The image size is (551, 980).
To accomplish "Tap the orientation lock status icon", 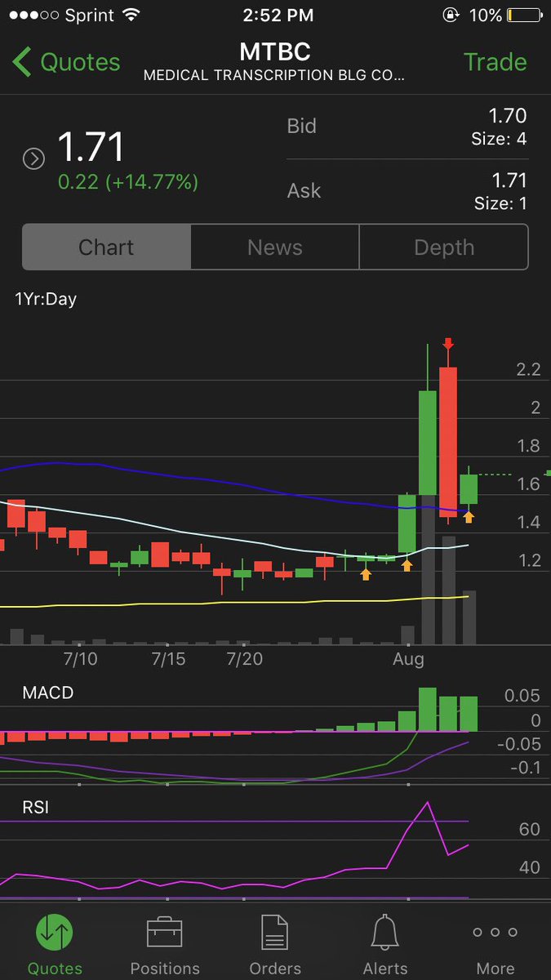I will pyautogui.click(x=450, y=15).
